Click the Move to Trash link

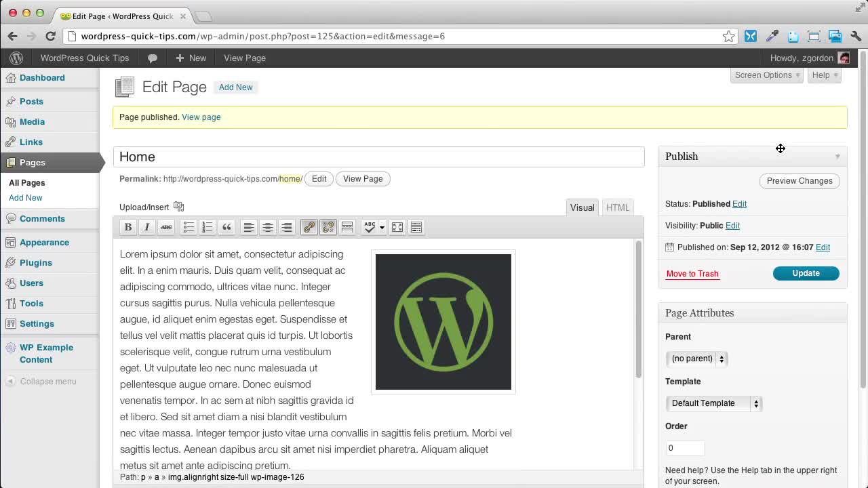(692, 274)
